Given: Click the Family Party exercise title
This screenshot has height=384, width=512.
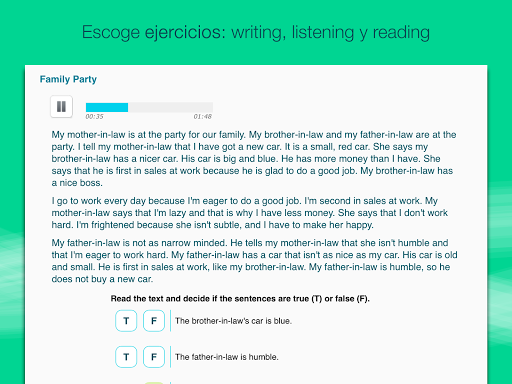Looking at the screenshot, I should click(68, 79).
